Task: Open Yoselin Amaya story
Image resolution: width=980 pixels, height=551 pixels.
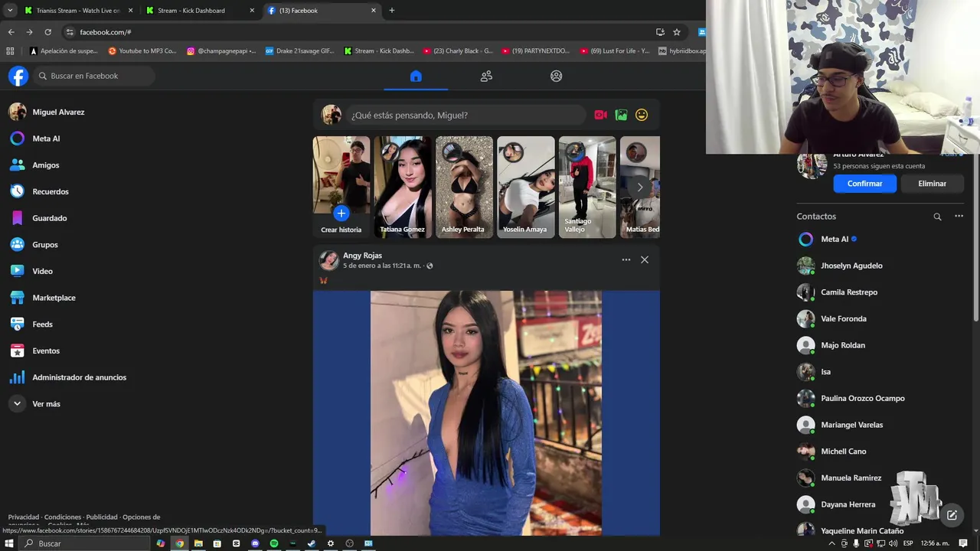Action: 526,187
